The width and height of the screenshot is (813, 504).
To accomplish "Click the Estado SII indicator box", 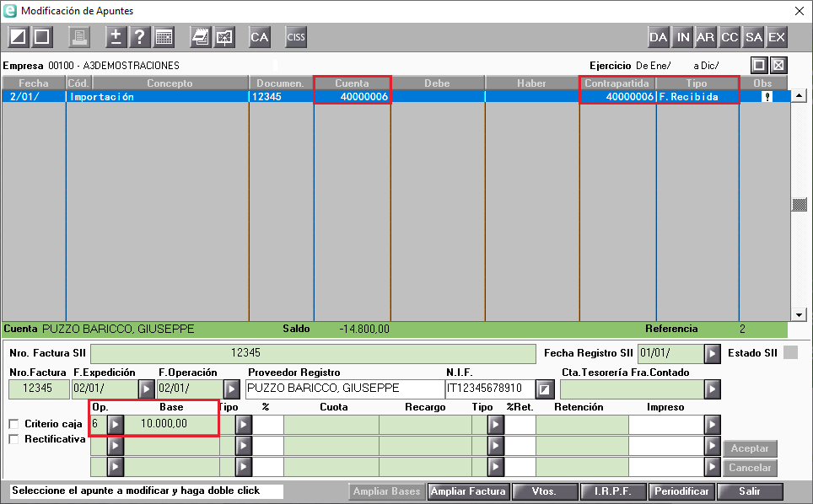I will [x=791, y=353].
